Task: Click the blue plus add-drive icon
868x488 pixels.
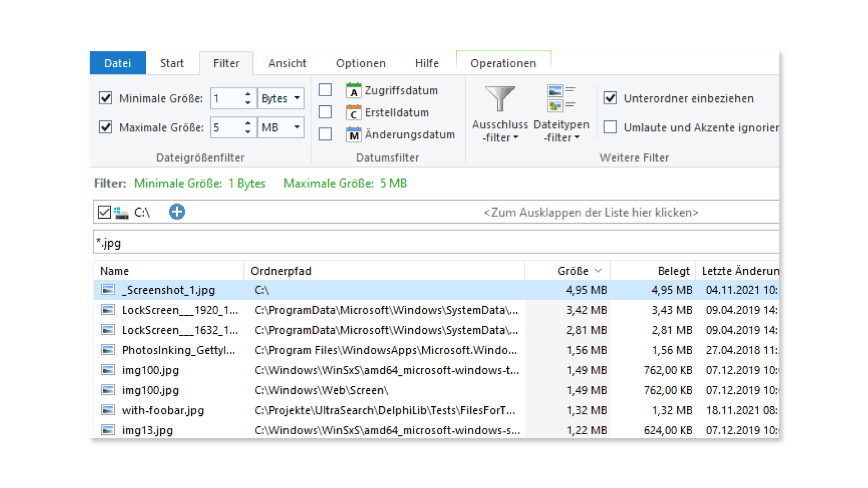Action: pyautogui.click(x=177, y=212)
